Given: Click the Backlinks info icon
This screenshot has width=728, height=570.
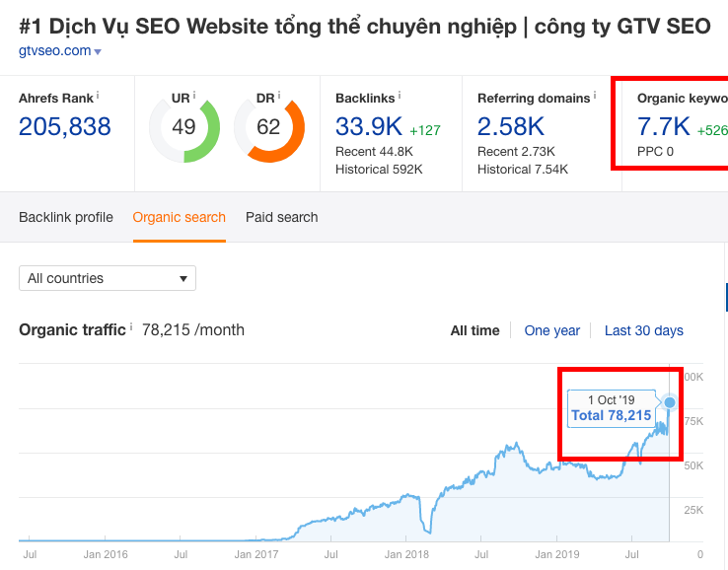Looking at the screenshot, I should (400, 95).
